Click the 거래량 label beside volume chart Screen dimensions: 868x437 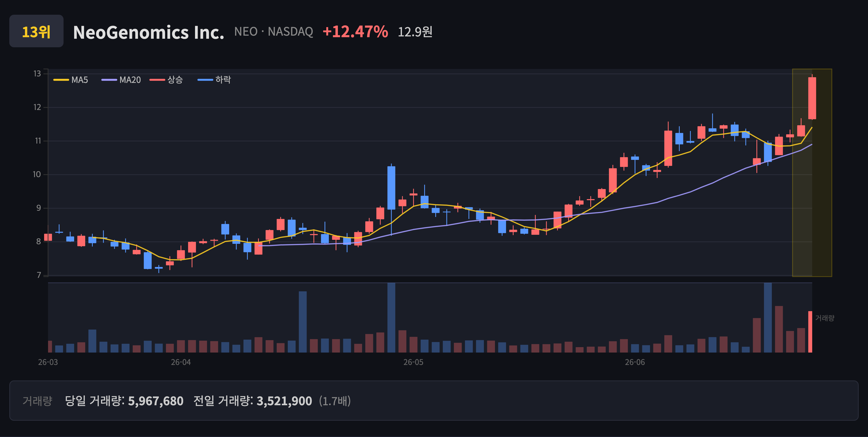pyautogui.click(x=825, y=318)
